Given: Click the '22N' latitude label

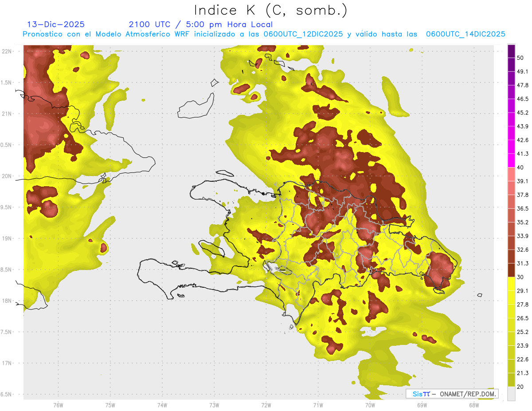Looking at the screenshot, I should pyautogui.click(x=7, y=51).
